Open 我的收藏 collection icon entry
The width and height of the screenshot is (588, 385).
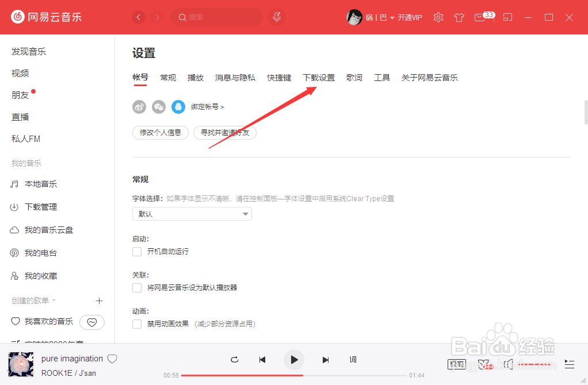pyautogui.click(x=34, y=276)
